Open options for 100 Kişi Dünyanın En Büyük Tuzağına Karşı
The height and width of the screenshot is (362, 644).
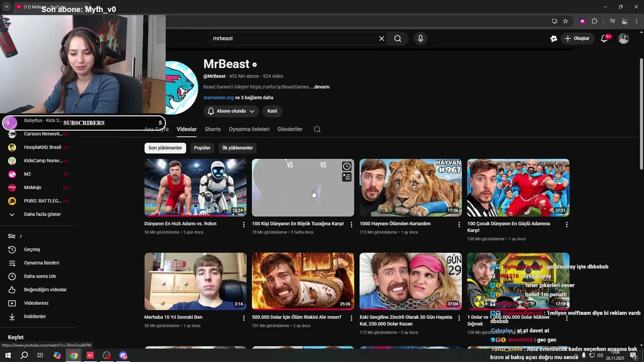pos(351,224)
